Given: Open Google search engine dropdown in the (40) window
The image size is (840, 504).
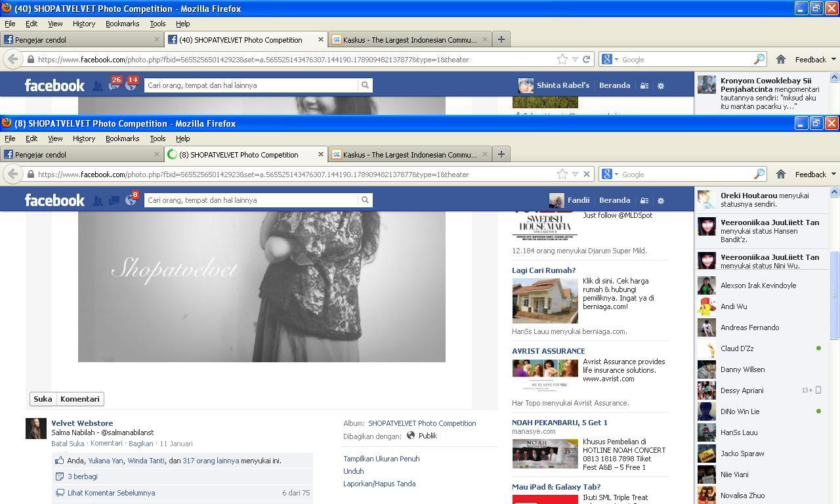Looking at the screenshot, I should tap(609, 60).
